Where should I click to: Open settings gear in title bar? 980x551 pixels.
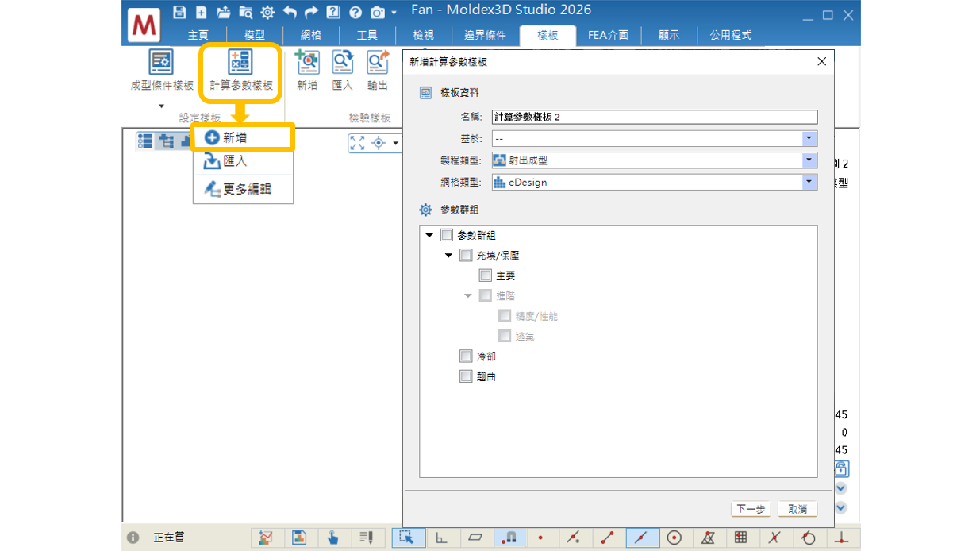267,12
